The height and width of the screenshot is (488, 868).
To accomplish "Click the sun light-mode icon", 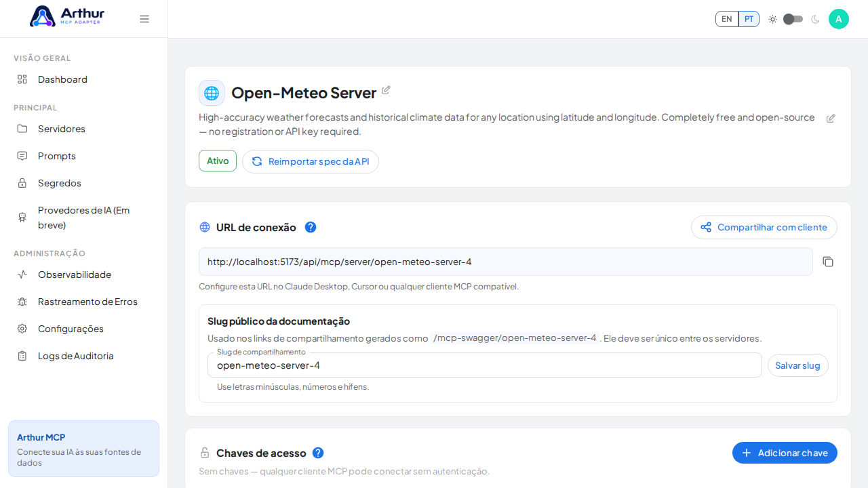I will point(772,19).
